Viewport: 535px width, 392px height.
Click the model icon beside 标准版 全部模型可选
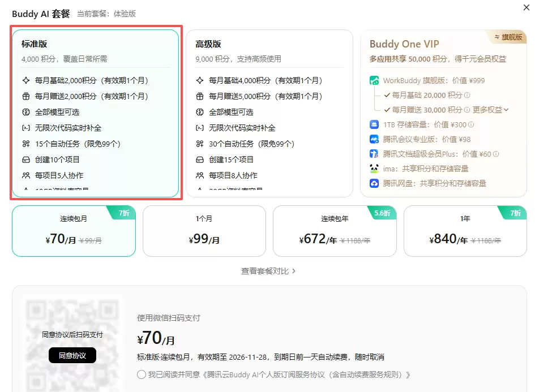[26, 112]
